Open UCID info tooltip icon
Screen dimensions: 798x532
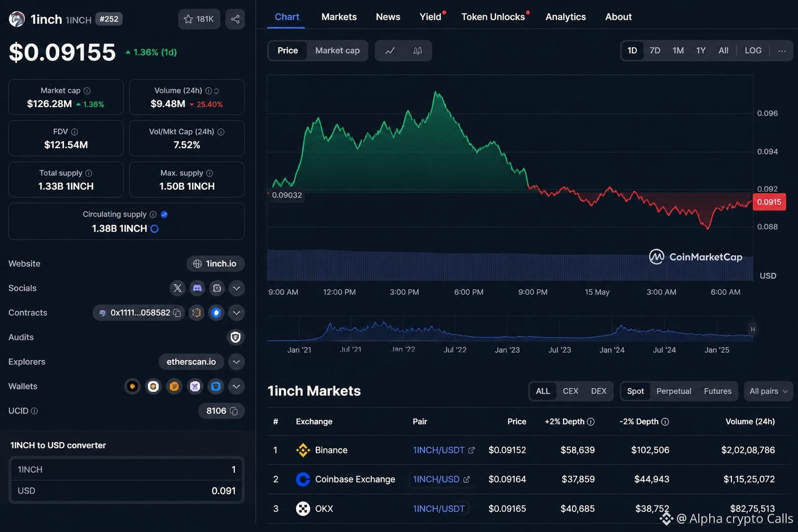pyautogui.click(x=34, y=411)
